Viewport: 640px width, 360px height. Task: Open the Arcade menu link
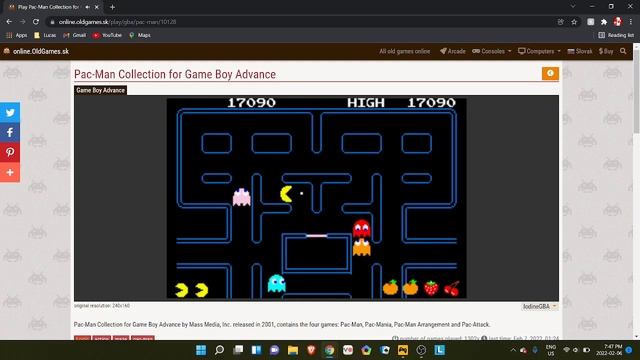click(x=453, y=51)
